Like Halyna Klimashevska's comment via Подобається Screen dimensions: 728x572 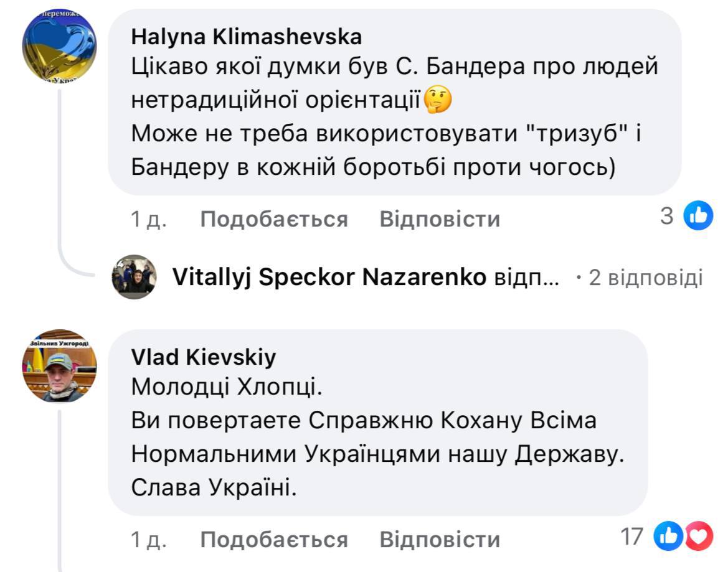pos(274,219)
